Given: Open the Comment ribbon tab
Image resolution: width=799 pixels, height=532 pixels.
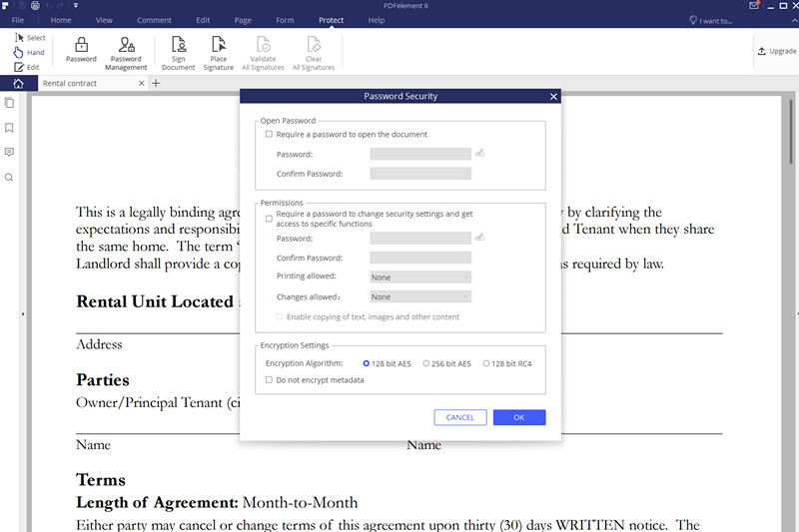Looking at the screenshot, I should point(154,20).
